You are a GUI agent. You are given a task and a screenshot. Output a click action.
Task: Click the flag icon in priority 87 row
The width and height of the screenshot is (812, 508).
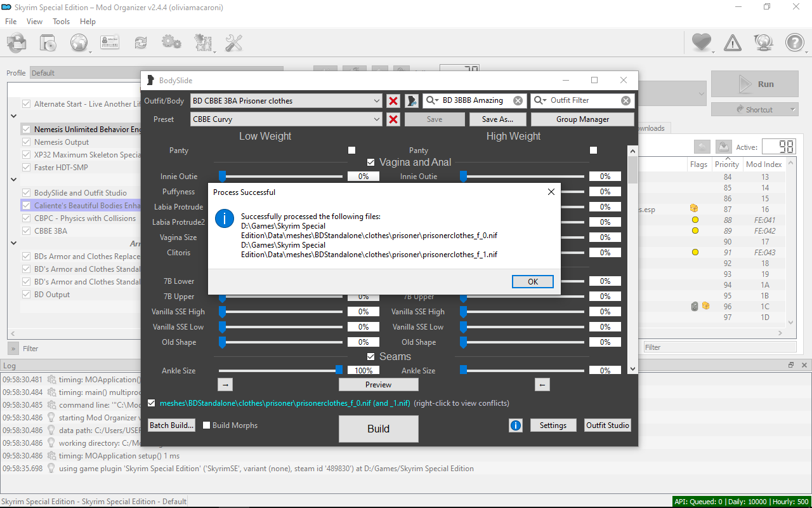click(695, 208)
